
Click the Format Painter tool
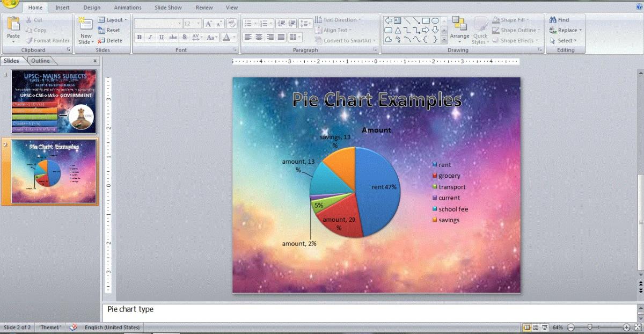[47, 40]
